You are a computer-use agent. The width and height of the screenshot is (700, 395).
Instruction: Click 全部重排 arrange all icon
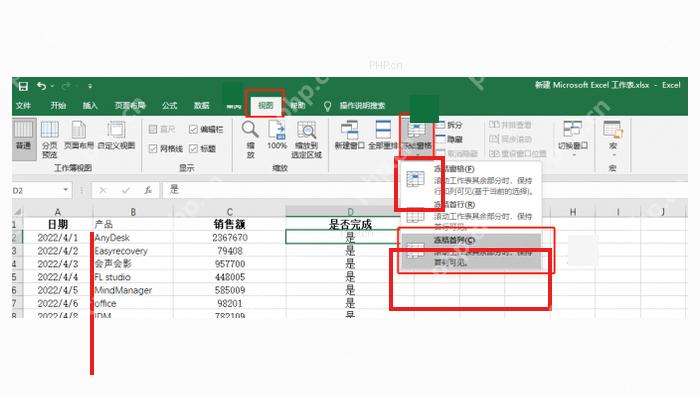(x=383, y=135)
